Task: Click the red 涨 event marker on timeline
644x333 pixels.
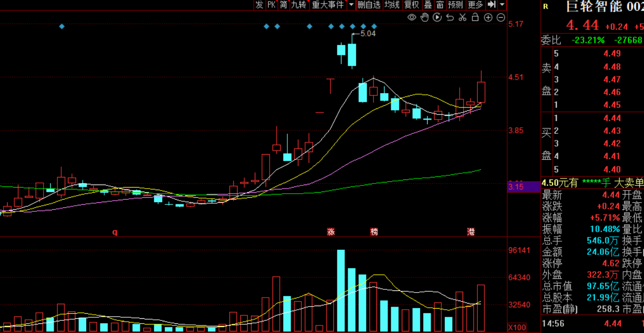Action: [x=331, y=232]
